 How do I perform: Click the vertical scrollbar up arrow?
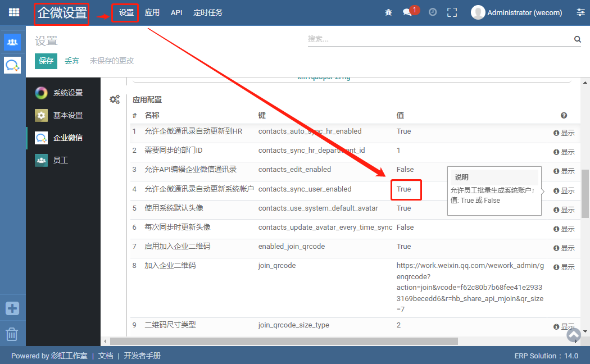click(585, 83)
